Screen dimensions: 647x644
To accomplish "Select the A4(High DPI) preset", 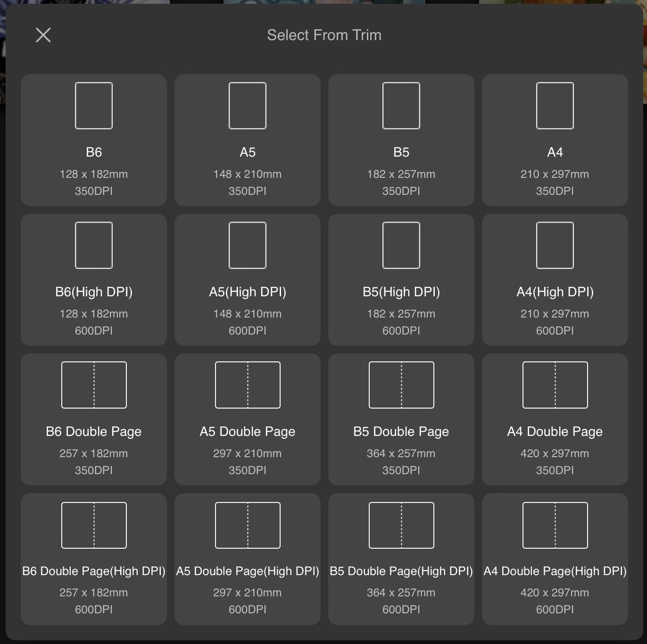I will pos(555,280).
